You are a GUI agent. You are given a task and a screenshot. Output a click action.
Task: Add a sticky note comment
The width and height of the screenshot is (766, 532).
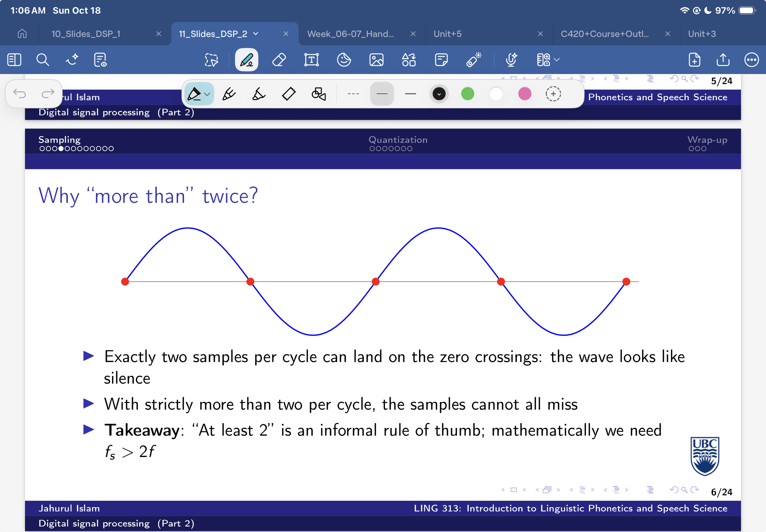441,60
